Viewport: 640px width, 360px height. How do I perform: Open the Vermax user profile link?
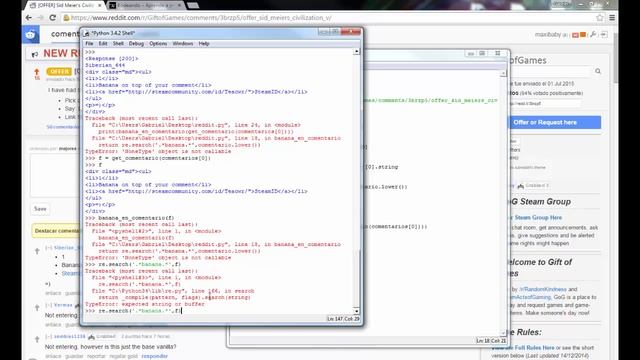click(63, 305)
